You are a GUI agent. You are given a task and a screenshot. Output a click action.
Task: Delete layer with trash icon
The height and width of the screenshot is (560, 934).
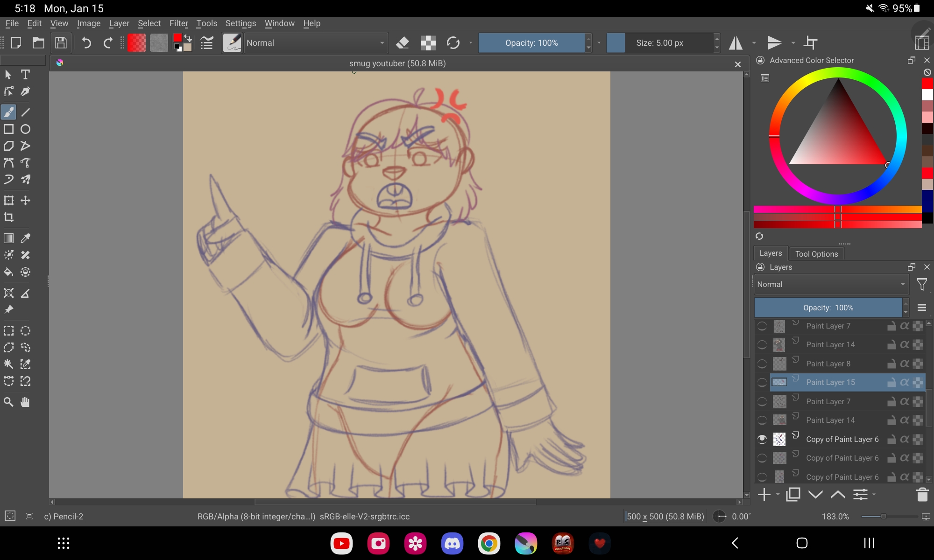click(x=922, y=495)
